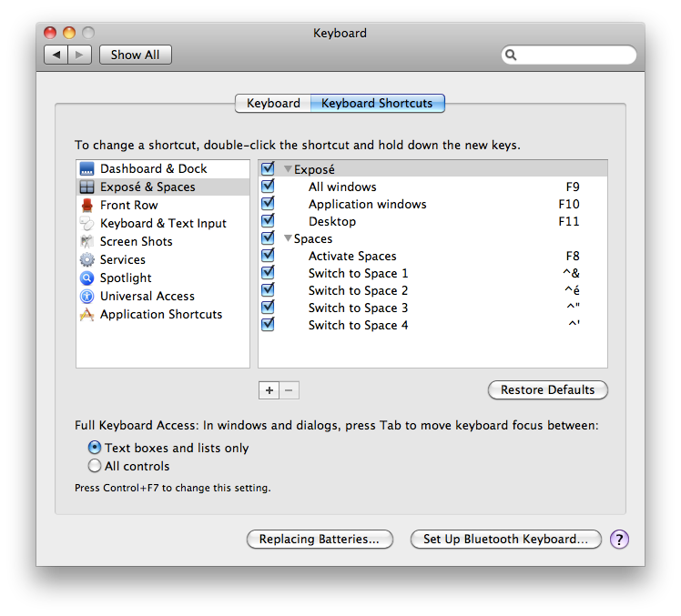Click the plus button to add shortcut
681x616 pixels.
pyautogui.click(x=269, y=390)
